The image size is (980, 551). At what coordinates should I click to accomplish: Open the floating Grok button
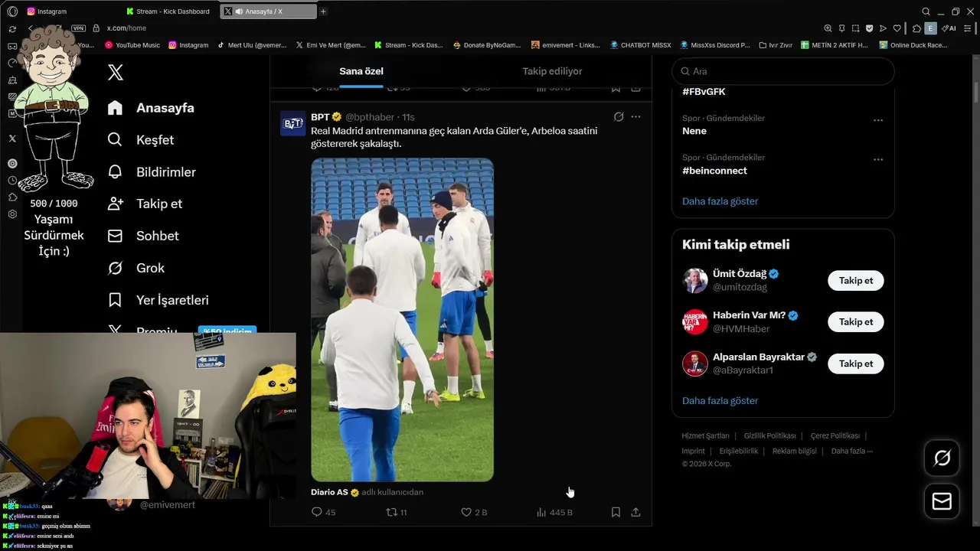point(942,458)
